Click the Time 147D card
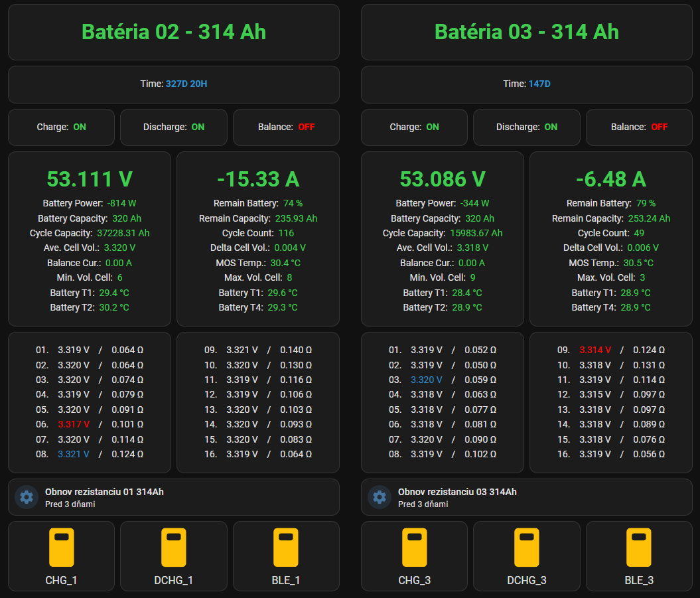 click(527, 84)
